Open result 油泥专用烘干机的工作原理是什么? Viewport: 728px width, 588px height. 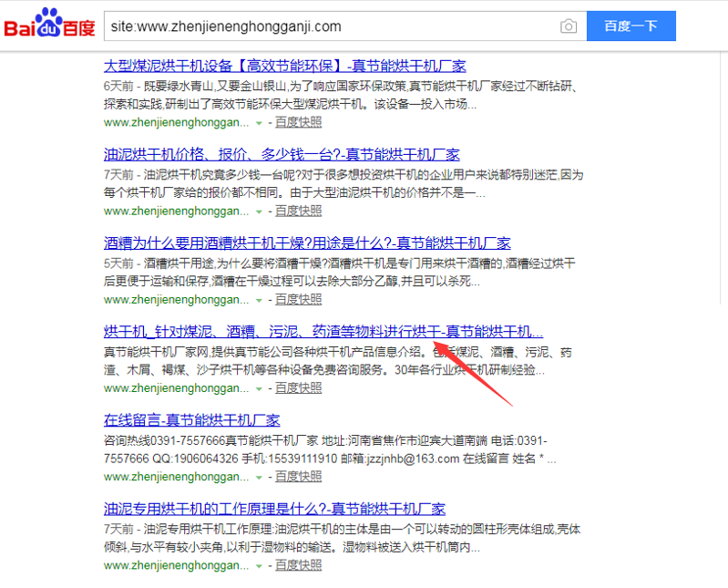(x=274, y=509)
